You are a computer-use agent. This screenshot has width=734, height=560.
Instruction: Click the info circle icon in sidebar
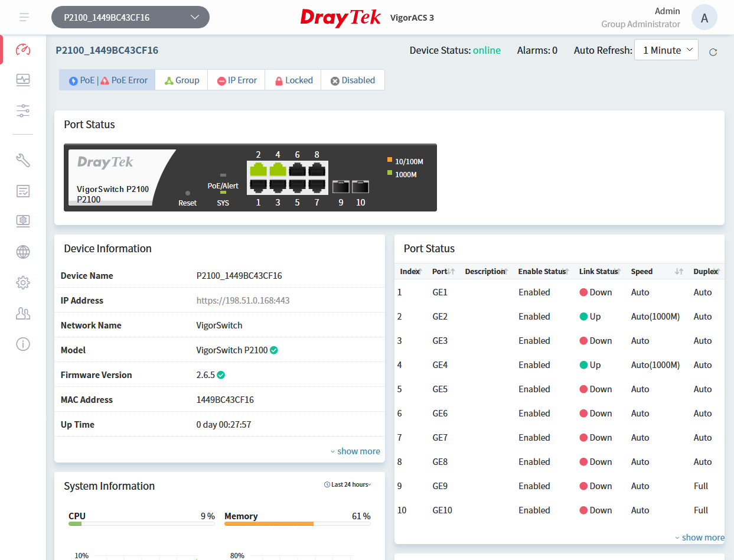23,344
